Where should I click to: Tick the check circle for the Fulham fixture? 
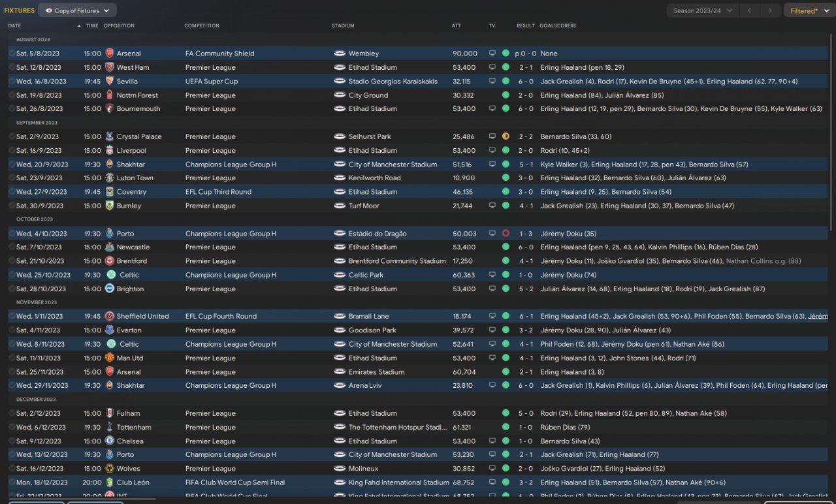point(12,413)
